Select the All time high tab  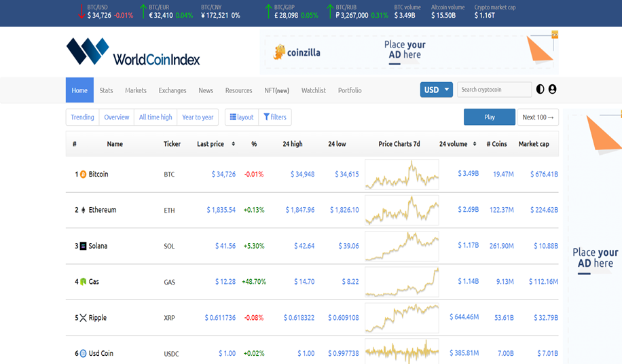point(155,117)
